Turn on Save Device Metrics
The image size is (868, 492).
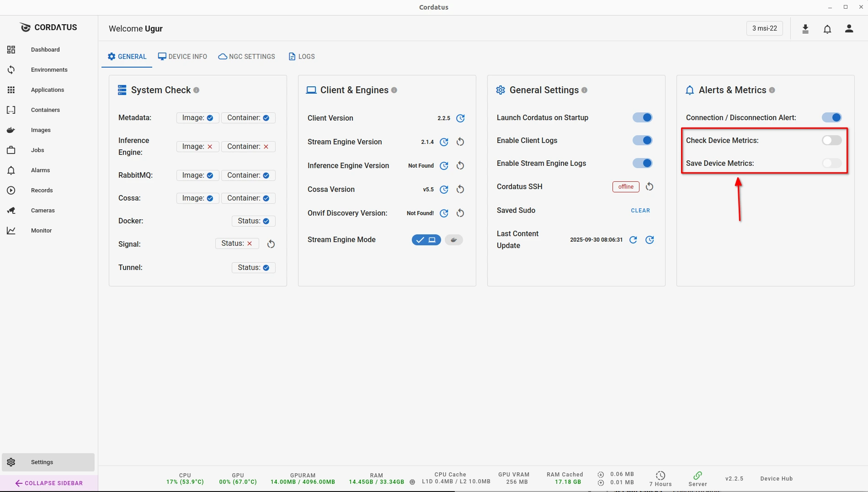(x=831, y=163)
